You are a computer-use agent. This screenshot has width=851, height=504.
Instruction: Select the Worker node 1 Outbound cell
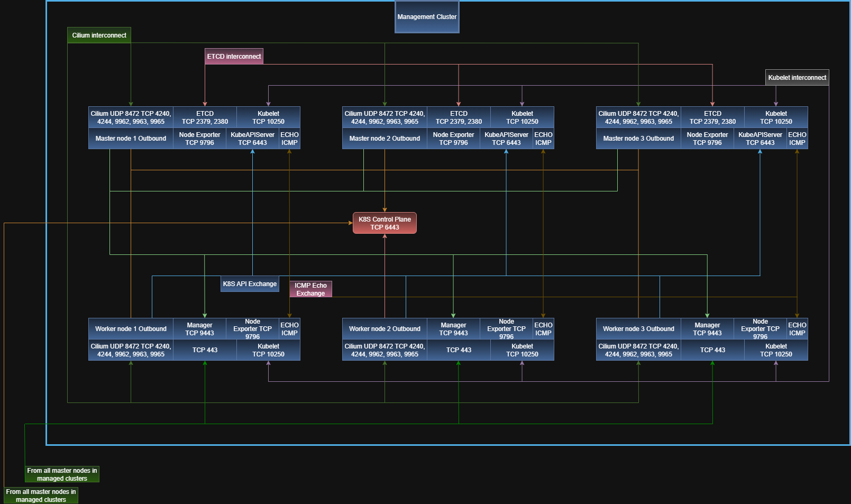131,329
